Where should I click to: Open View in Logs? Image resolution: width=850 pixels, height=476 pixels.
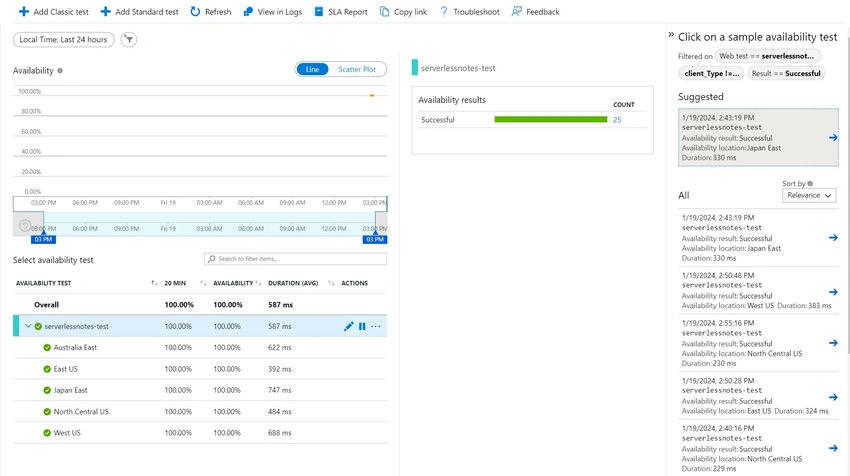click(273, 11)
